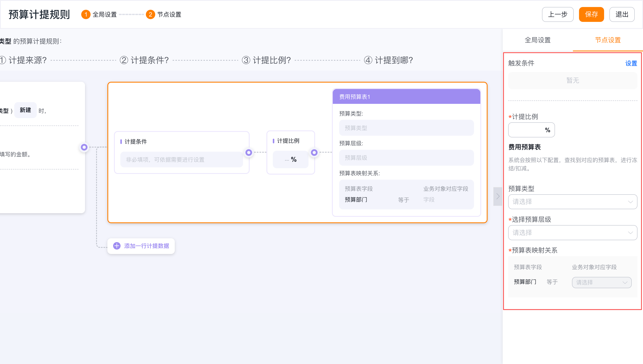The height and width of the screenshot is (364, 643).
Task: Click the 节点设置 step label in header
Action: 169,14
